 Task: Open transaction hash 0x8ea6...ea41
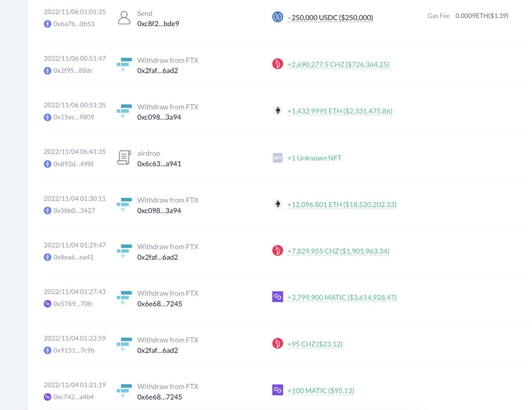pyautogui.click(x=74, y=257)
